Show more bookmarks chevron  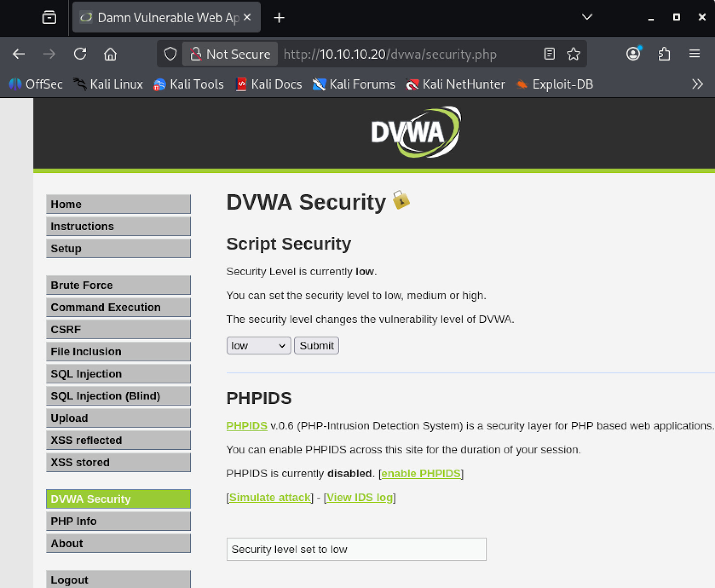pos(697,84)
